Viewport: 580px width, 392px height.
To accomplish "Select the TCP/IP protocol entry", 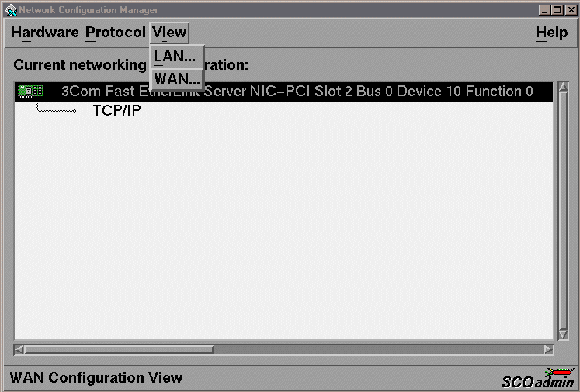I will tap(117, 110).
